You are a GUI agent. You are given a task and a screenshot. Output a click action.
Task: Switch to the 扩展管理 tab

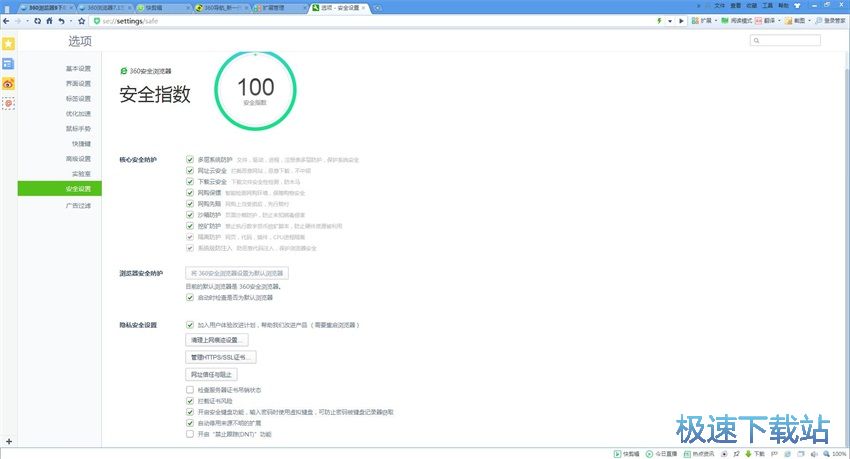coord(279,8)
